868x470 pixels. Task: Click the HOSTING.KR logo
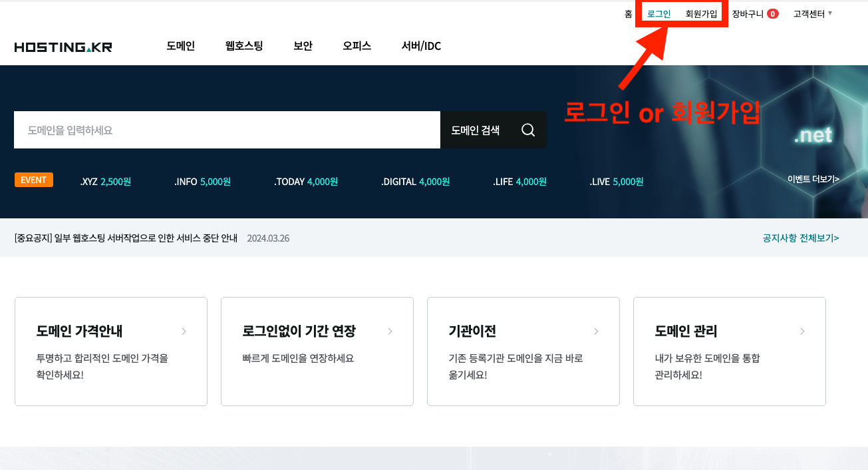point(63,46)
